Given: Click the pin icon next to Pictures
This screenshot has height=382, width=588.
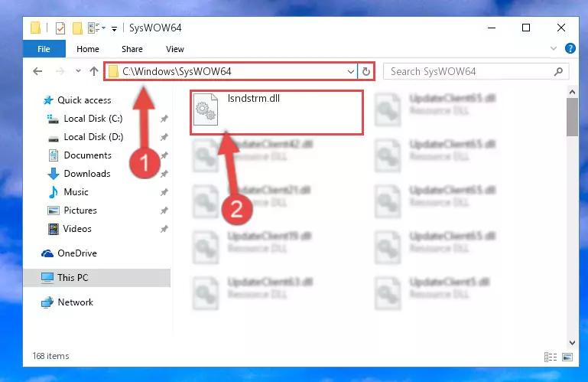Looking at the screenshot, I should [x=164, y=211].
